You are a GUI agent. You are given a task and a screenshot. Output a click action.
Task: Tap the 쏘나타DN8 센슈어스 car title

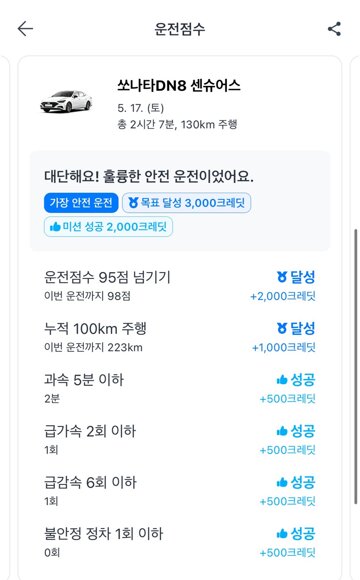click(x=179, y=85)
